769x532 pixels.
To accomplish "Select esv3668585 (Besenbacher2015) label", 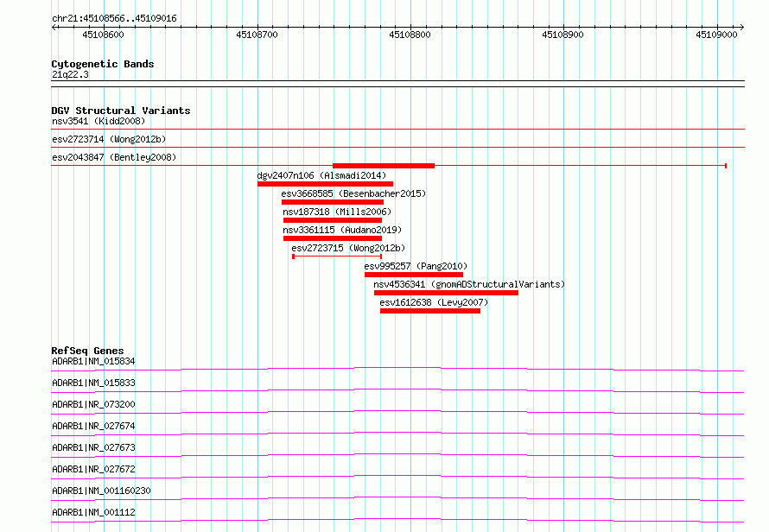I will 353,193.
